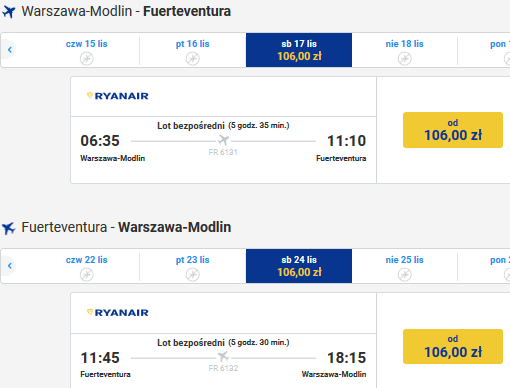Choose czw 15 lis date tab
Viewport: 510px width, 388px height.
87,50
